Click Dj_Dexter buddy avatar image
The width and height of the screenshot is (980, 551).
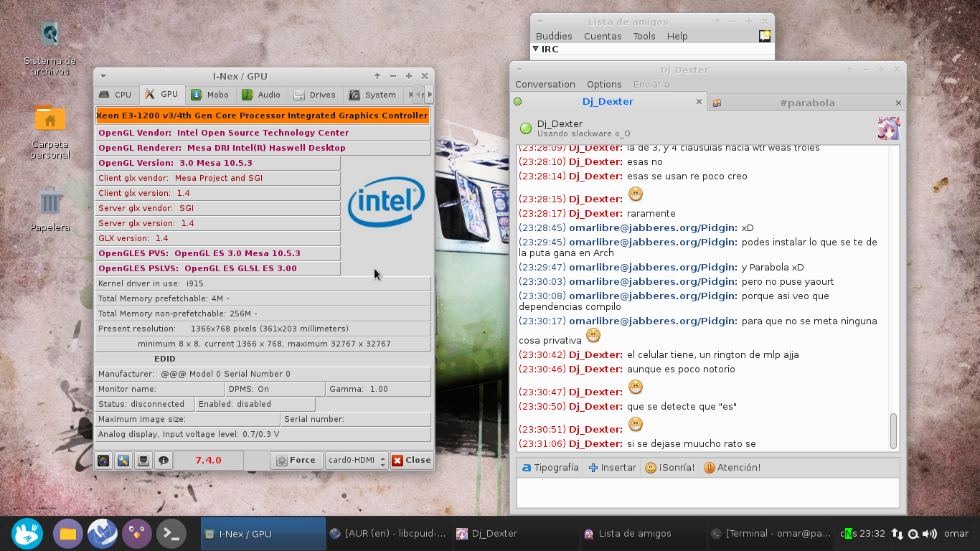(x=888, y=128)
